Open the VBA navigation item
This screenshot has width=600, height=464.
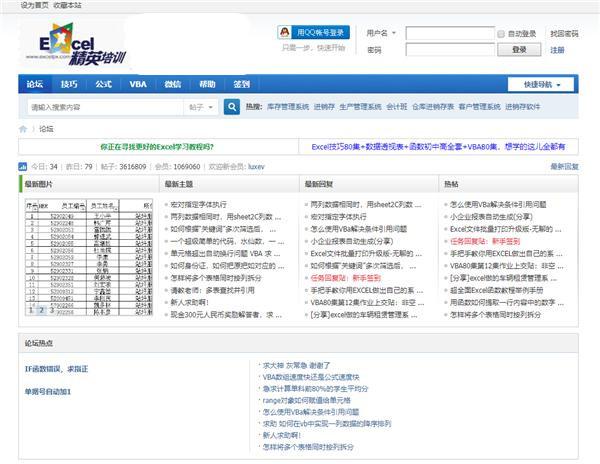point(138,84)
